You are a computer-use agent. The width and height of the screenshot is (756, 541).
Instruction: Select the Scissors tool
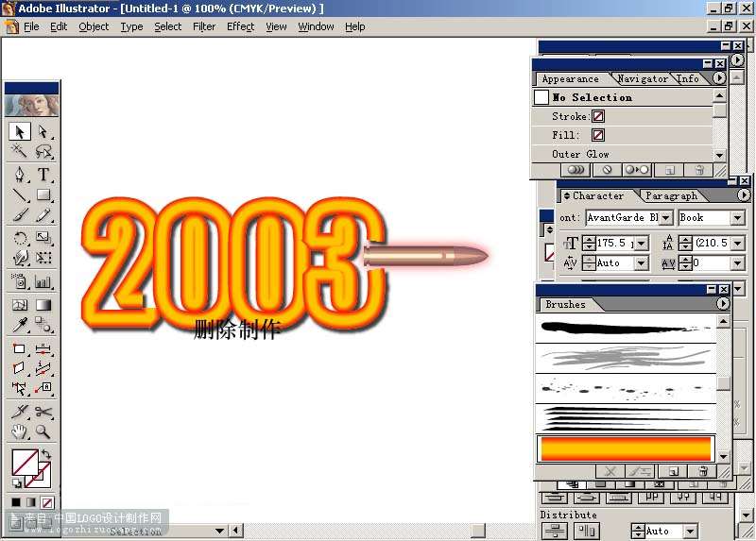point(43,412)
